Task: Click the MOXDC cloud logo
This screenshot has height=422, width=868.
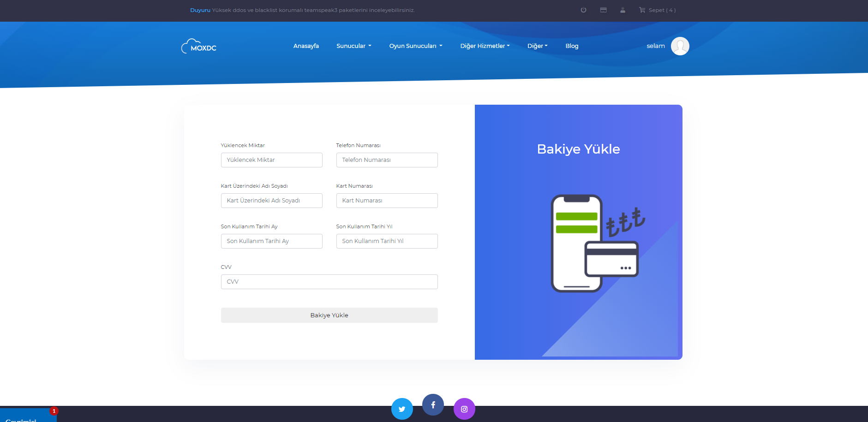Action: pos(199,46)
